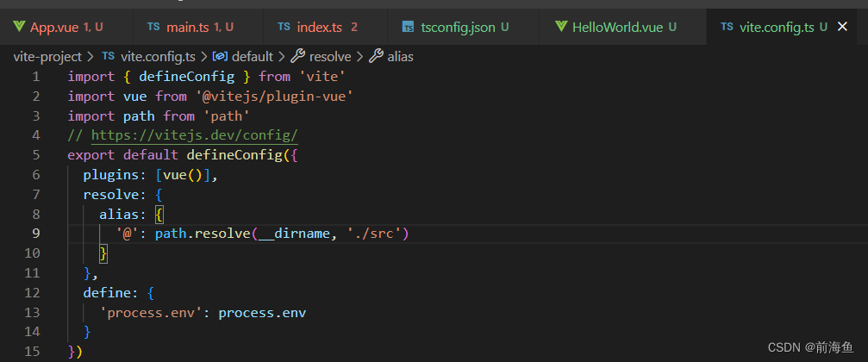
Task: Open the vite-project breadcrumb dropdown
Action: pos(47,57)
